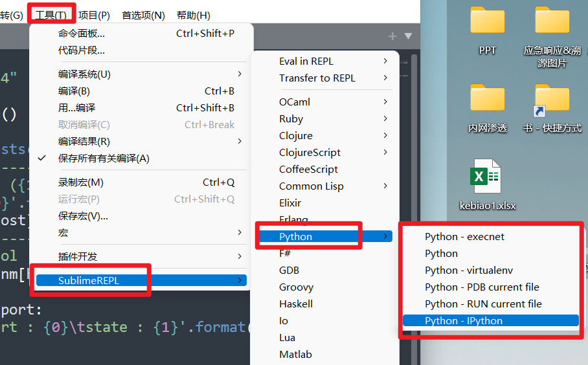Open the 首选项(N) menu
This screenshot has height=365, width=588.
(143, 16)
